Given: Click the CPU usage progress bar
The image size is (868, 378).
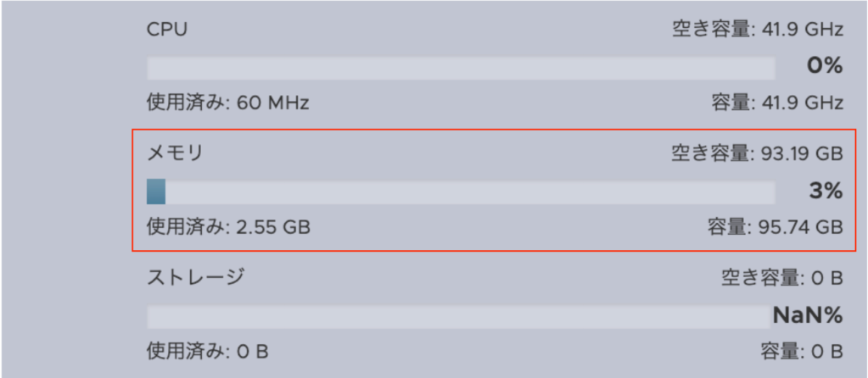Looking at the screenshot, I should click(460, 68).
